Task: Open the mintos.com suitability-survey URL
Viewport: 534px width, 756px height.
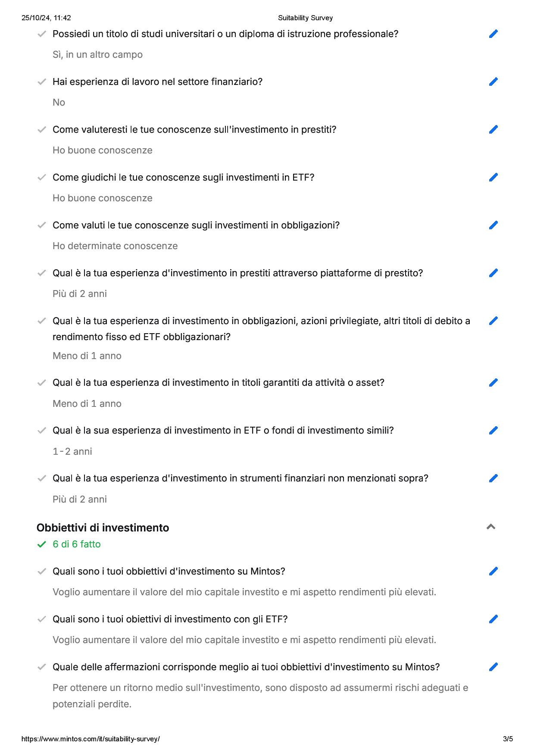Action: [91, 739]
